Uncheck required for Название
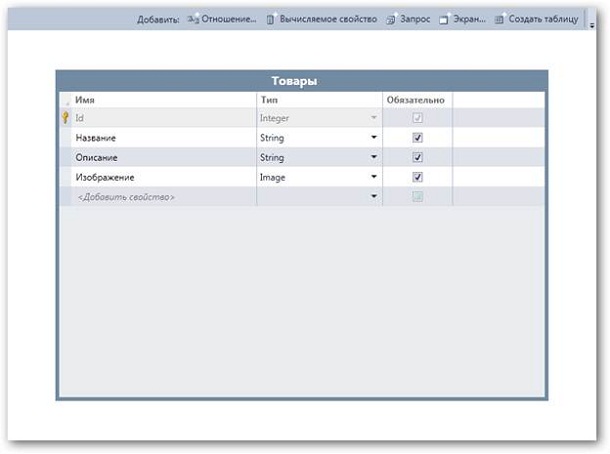 (x=417, y=137)
